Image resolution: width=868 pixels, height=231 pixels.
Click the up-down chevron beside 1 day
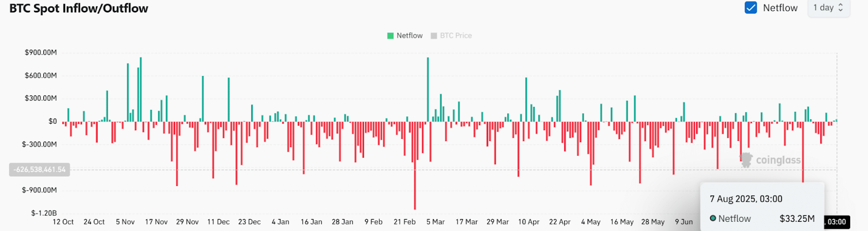click(x=840, y=8)
